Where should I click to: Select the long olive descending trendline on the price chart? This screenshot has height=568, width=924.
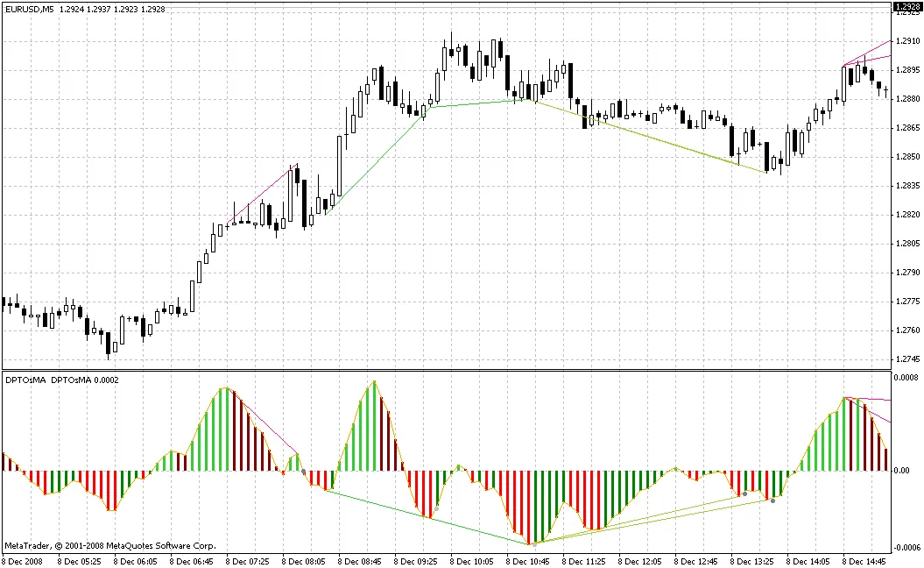(x=648, y=137)
